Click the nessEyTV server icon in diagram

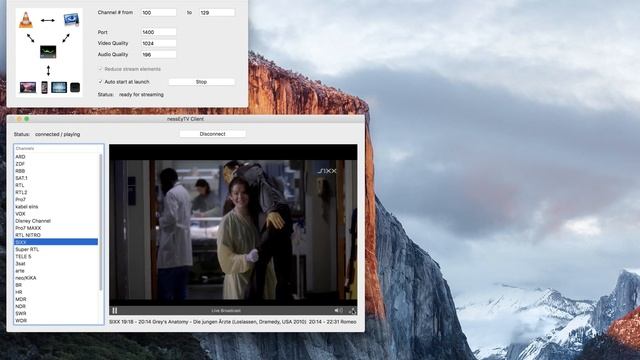coord(48,52)
